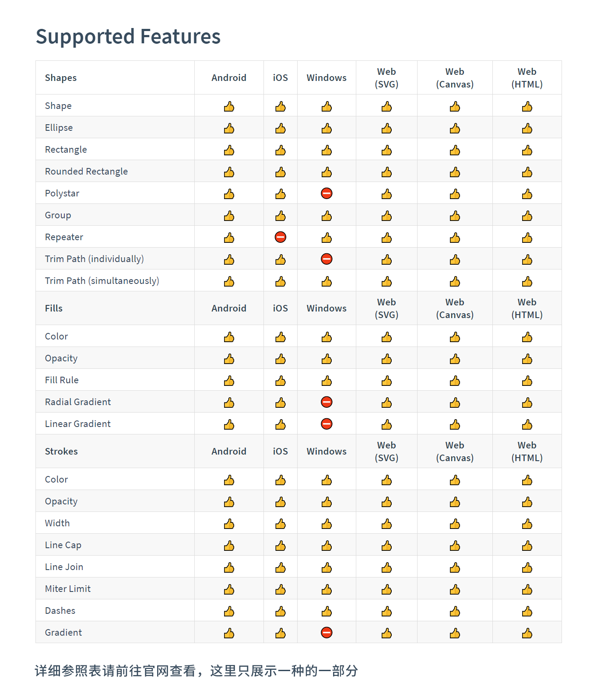
Task: Click Dashes Android thumbs-up icon
Action: (229, 611)
